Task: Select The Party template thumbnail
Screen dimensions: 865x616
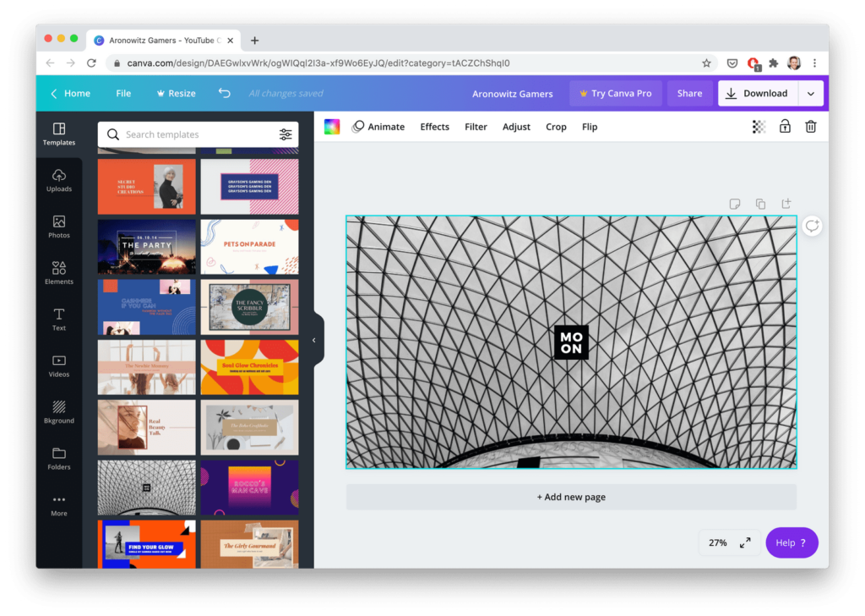Action: (x=147, y=247)
